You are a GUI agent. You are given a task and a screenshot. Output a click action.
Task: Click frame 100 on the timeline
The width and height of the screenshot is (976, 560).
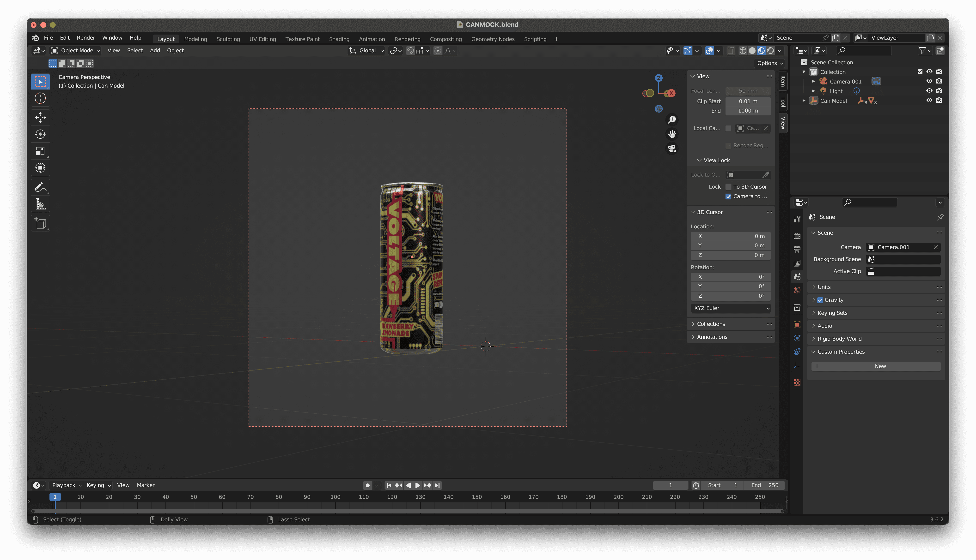[x=335, y=497]
